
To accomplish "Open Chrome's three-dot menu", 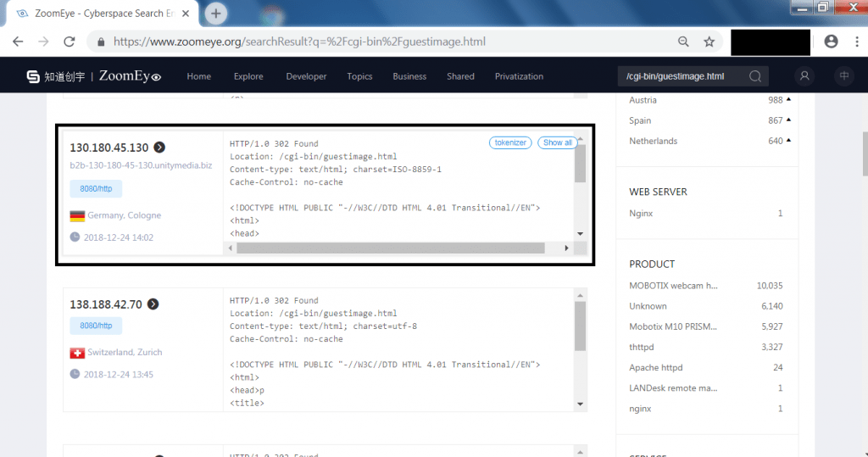I will click(857, 42).
